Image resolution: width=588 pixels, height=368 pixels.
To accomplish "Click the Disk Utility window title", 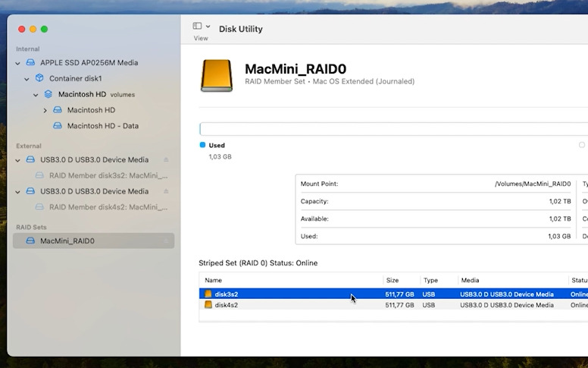I will coord(241,29).
